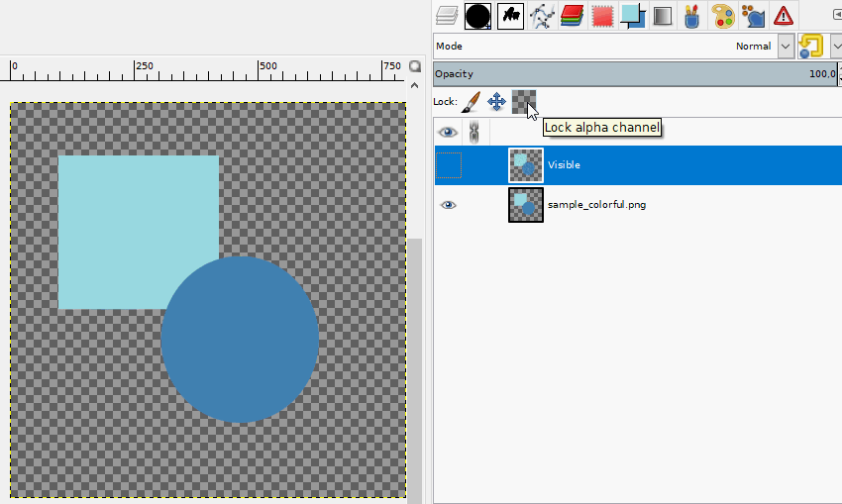Toggle the lock pixels paintbrush icon

click(471, 101)
